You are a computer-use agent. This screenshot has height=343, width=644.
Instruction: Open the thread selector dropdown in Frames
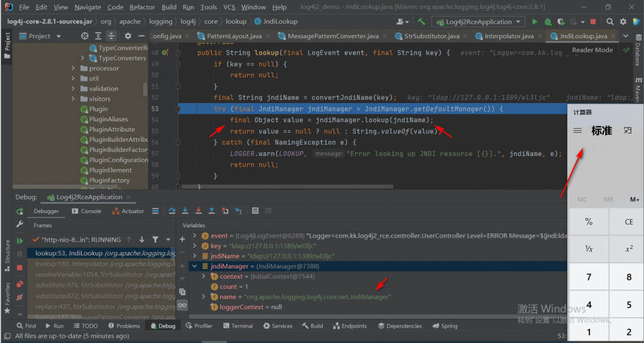[168, 239]
